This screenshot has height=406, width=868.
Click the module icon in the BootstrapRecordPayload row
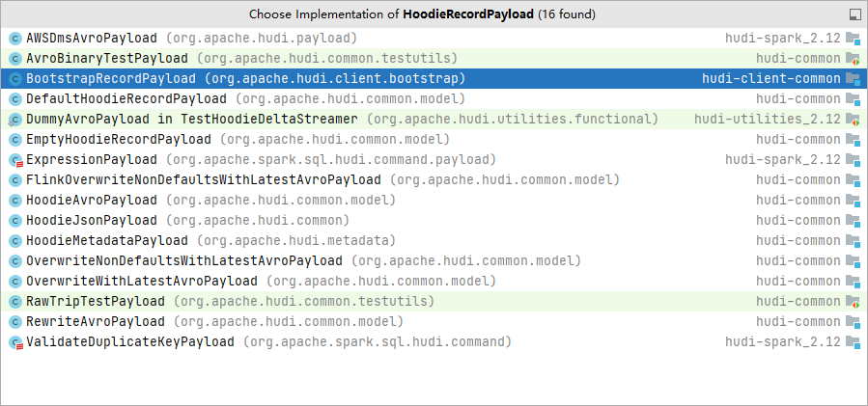853,79
